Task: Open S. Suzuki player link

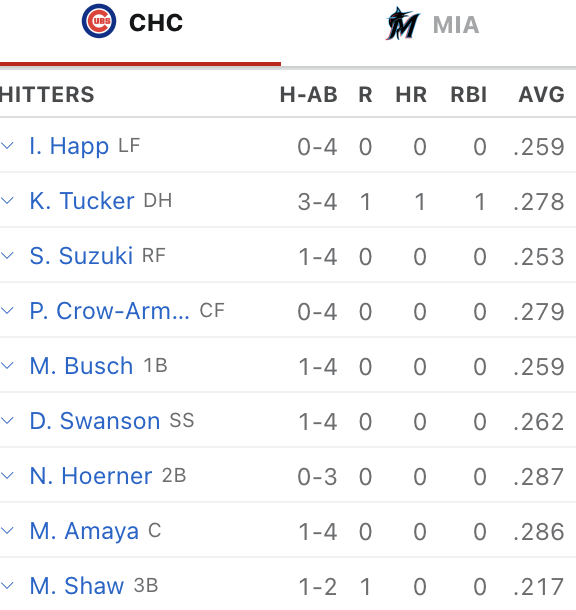Action: (81, 256)
